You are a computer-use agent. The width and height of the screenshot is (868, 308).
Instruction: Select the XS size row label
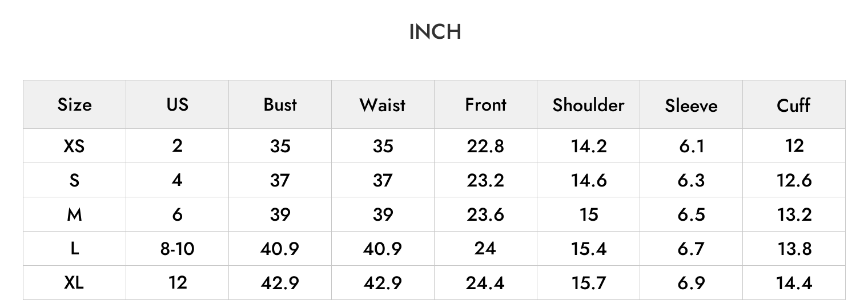click(74, 146)
